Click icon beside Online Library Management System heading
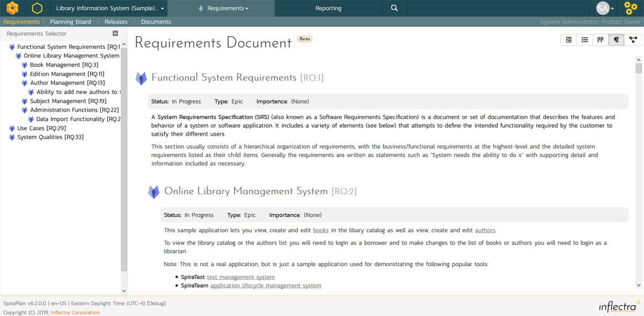 click(154, 192)
